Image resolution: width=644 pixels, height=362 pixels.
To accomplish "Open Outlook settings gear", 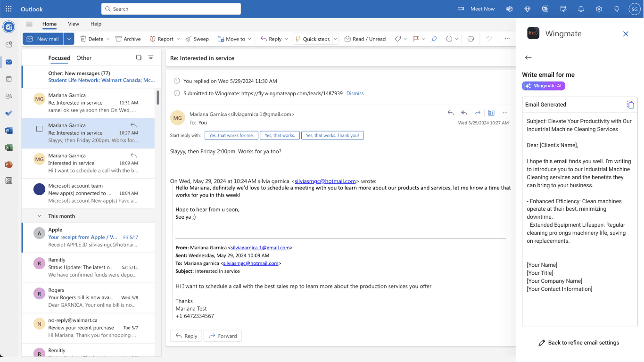I will 599,9.
